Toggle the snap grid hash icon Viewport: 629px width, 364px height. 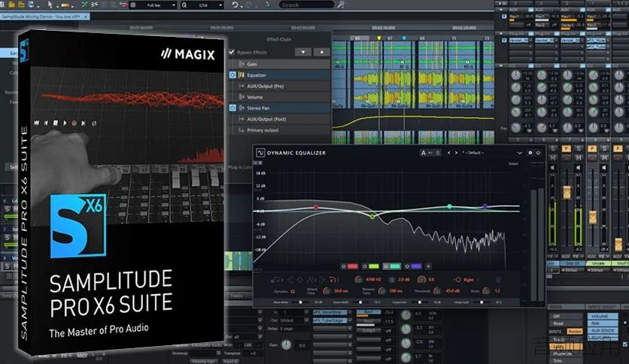coord(133,5)
